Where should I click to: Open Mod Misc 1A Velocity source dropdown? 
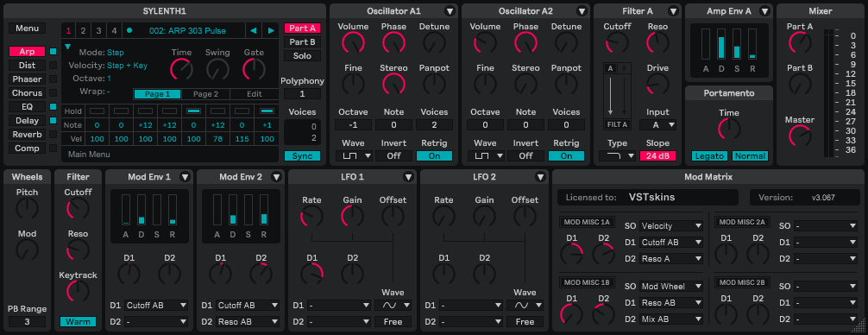point(671,226)
